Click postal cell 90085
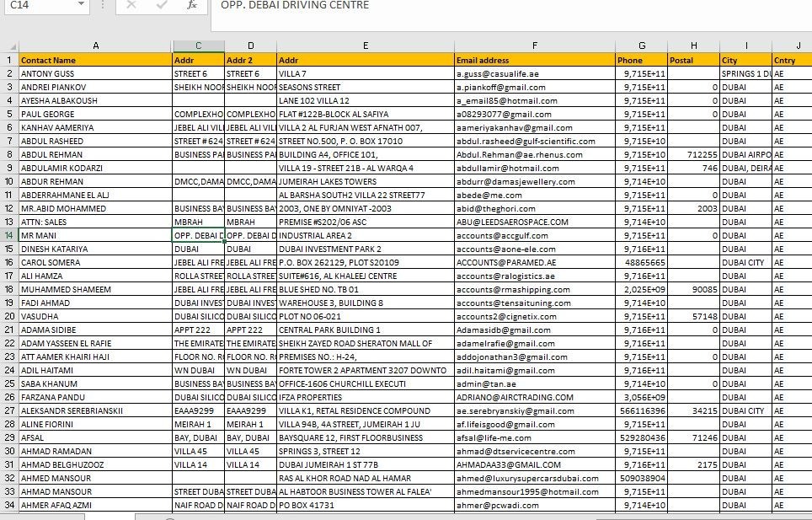The width and height of the screenshot is (812, 520). coord(694,289)
